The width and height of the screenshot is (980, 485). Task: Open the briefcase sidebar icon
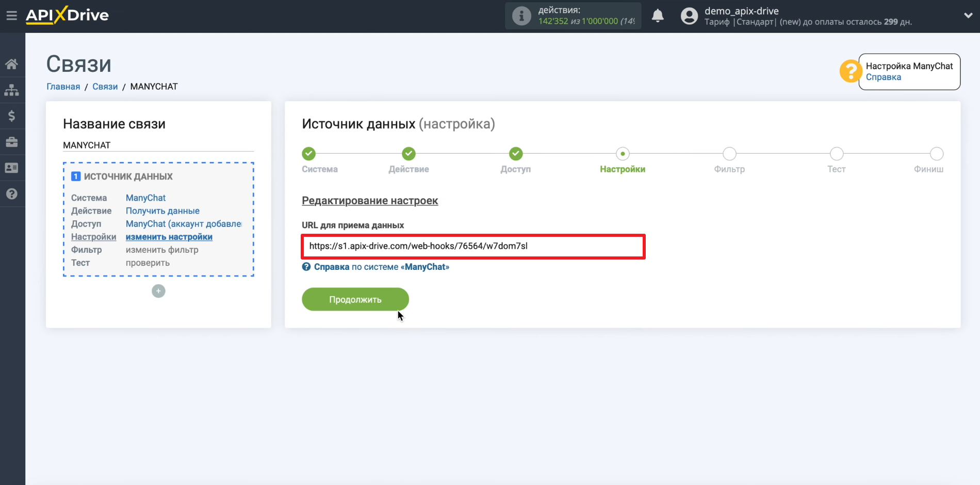[x=11, y=142]
